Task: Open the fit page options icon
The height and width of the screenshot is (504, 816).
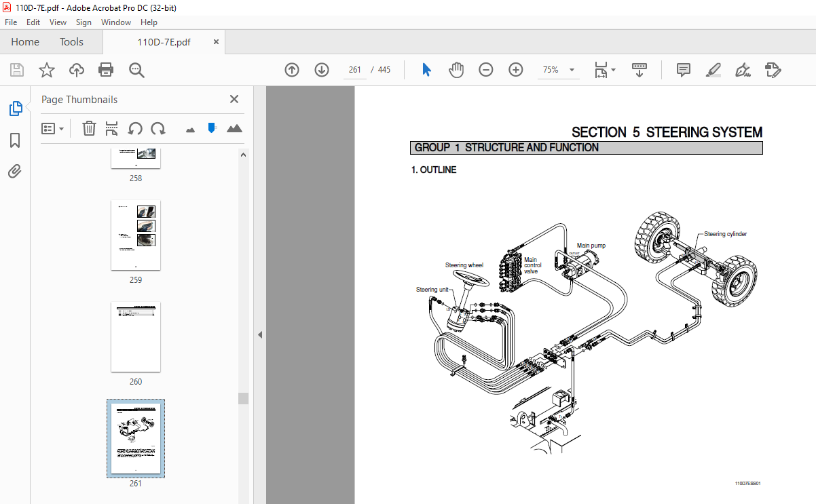Action: coord(604,70)
